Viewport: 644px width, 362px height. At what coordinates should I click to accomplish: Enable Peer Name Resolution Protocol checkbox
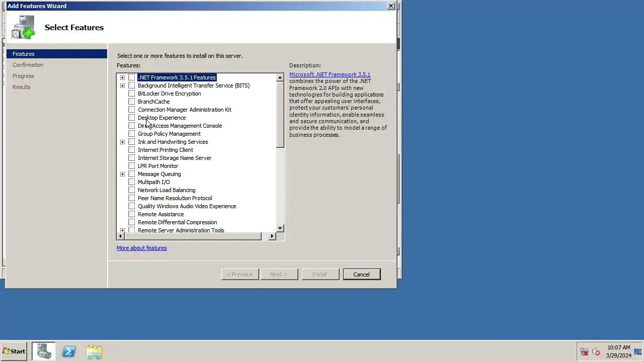pos(132,198)
